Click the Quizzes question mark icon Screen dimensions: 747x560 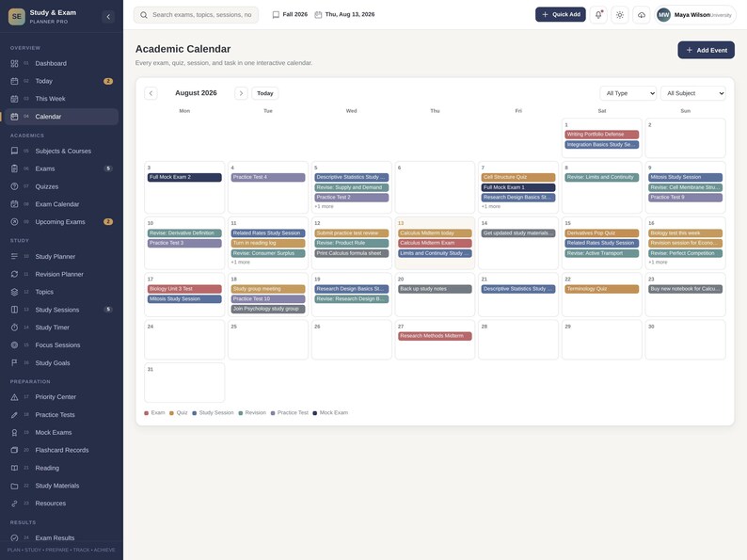[14, 186]
